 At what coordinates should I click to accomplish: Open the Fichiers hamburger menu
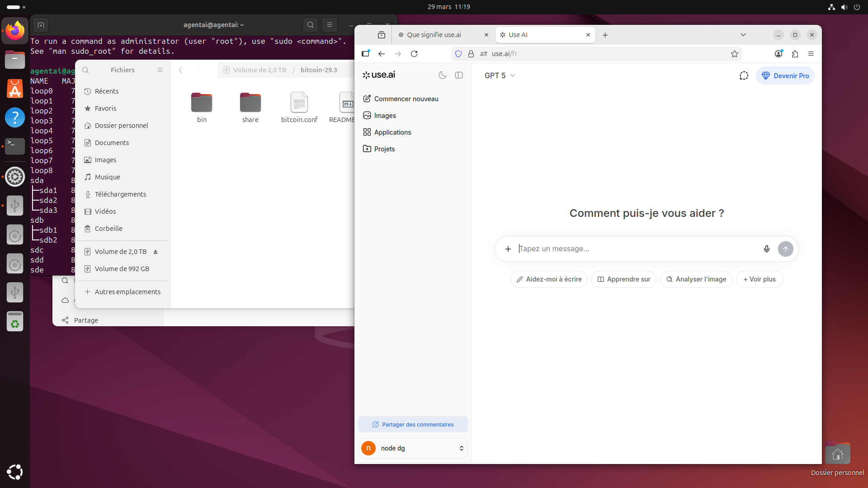coord(160,70)
